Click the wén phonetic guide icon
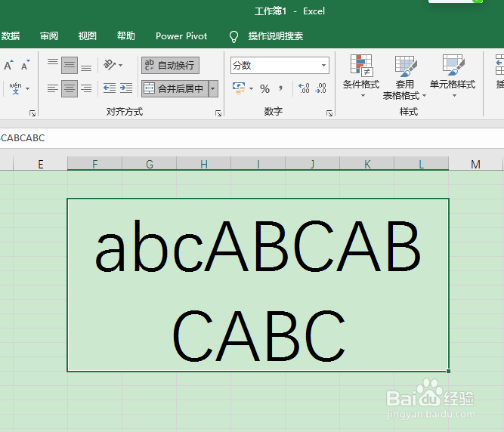 (x=15, y=88)
